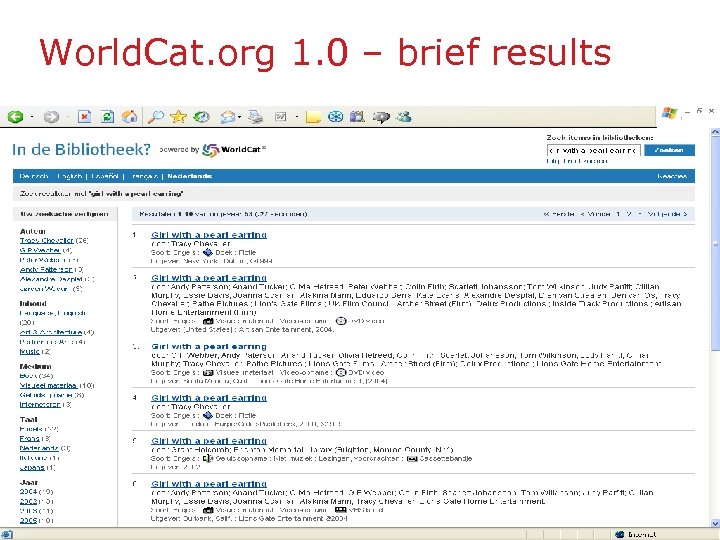Image resolution: width=720 pixels, height=540 pixels.
Task: Click the Print icon in toolbar
Action: click(256, 117)
